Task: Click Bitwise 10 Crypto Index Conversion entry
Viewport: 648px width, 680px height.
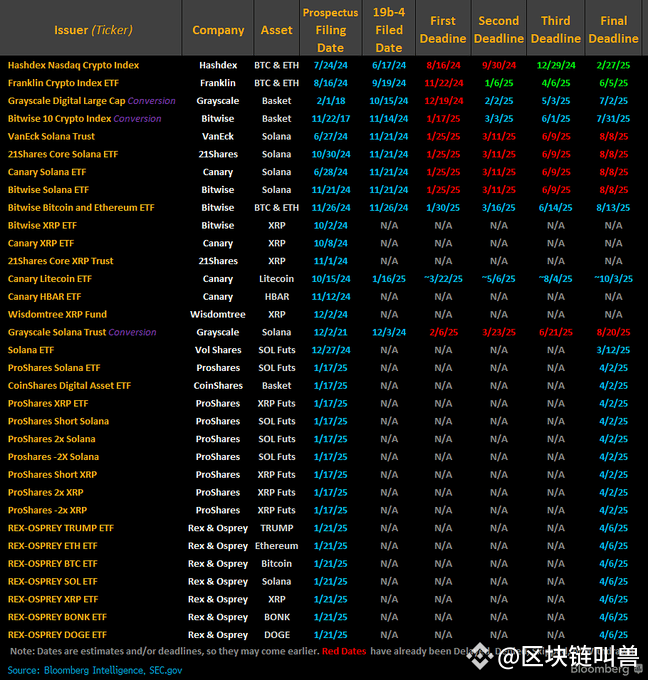Action: (x=85, y=119)
